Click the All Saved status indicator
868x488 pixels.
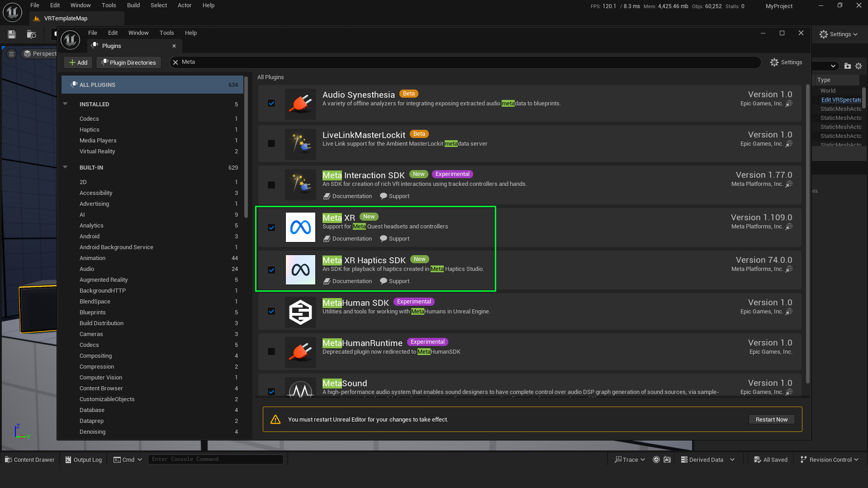coord(771,460)
